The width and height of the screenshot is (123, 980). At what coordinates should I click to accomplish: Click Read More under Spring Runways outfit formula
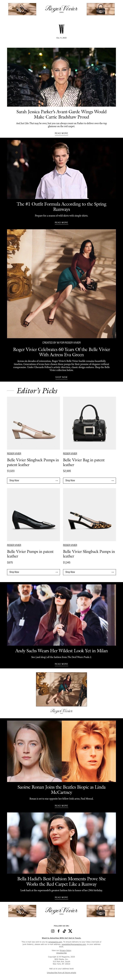tap(61, 222)
